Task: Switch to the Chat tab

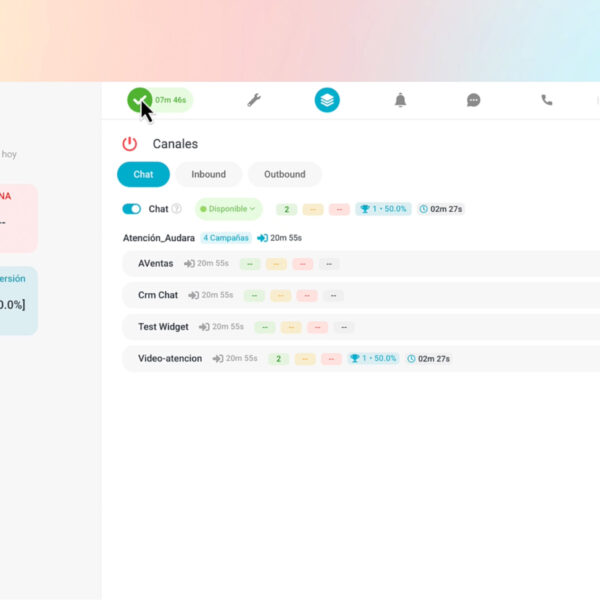Action: tap(143, 174)
